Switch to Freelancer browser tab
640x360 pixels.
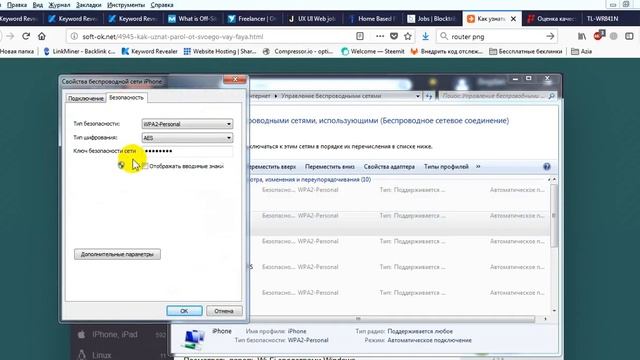tap(253, 19)
